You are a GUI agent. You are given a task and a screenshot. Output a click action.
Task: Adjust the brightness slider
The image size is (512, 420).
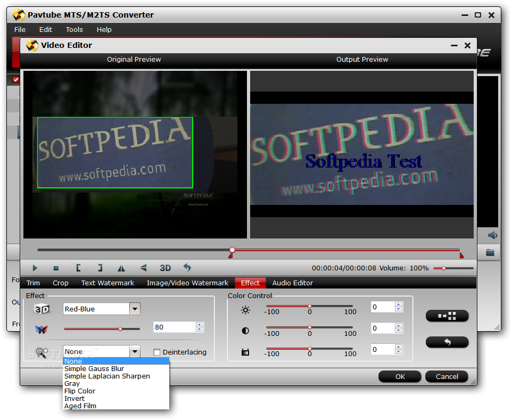(310, 306)
